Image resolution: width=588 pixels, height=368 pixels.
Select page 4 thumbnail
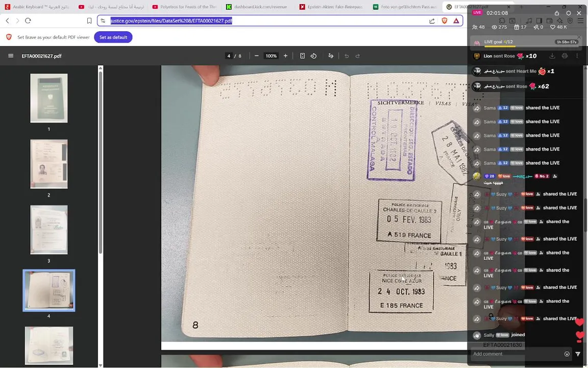tap(49, 290)
